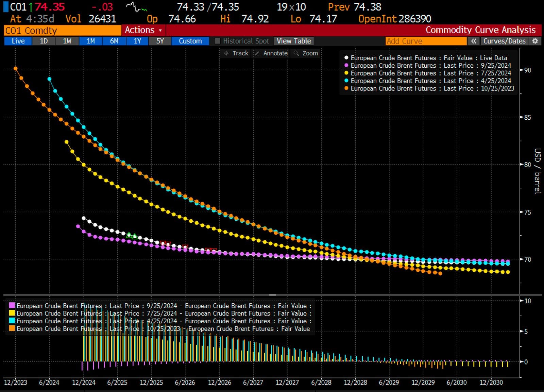This screenshot has width=544, height=392.
Task: Click the Add Curve input field
Action: [426, 41]
